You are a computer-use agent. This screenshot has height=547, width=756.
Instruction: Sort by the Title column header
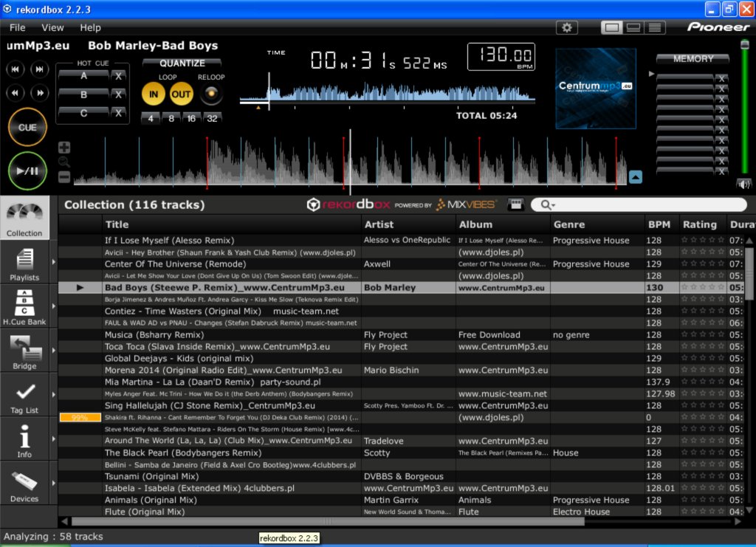tap(232, 224)
